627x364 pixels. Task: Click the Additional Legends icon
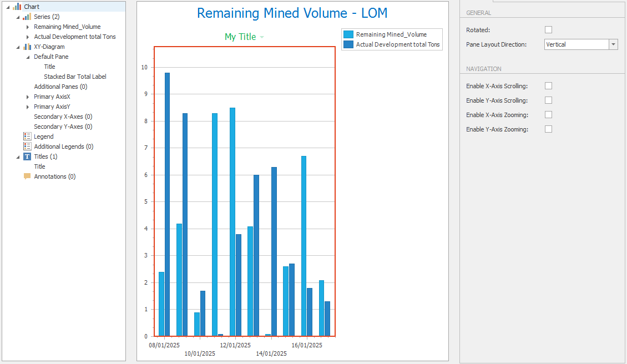pyautogui.click(x=27, y=146)
